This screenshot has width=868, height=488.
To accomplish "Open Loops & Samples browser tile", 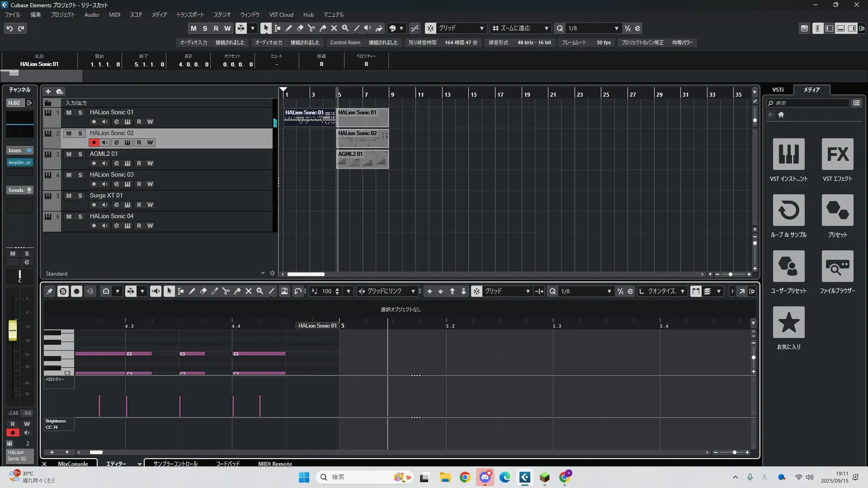I will (x=788, y=210).
